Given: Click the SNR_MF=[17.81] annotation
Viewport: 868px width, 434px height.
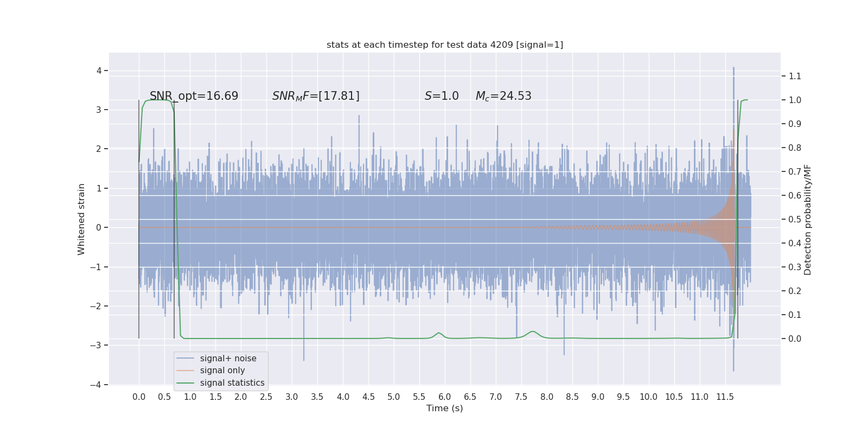Looking at the screenshot, I should (x=316, y=96).
